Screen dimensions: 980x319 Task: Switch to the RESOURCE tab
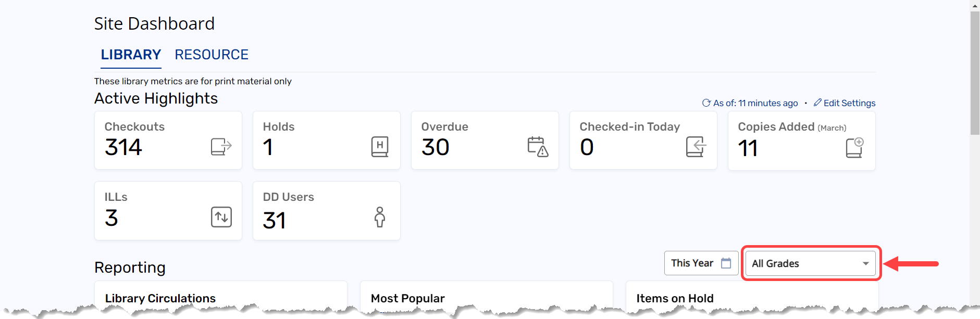pyautogui.click(x=211, y=55)
